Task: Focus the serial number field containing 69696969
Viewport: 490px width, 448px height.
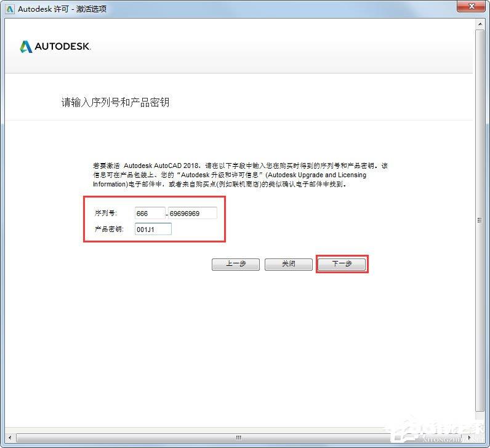Action: click(193, 214)
